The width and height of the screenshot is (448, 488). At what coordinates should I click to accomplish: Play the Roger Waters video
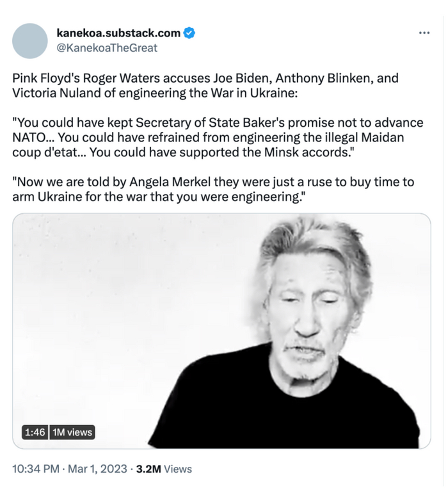[221, 330]
